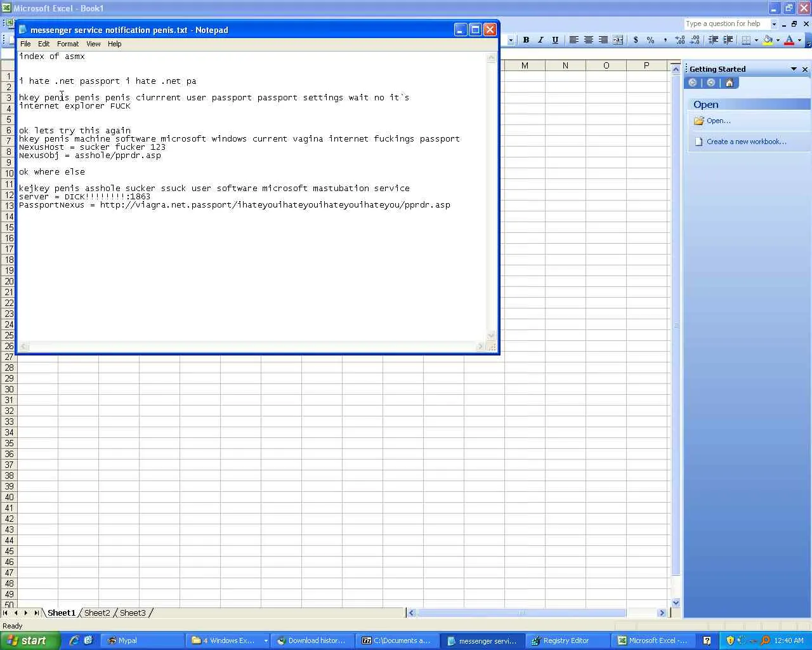Image resolution: width=812 pixels, height=650 pixels.
Task: Apply Comma style in Excel toolbar
Action: pyautogui.click(x=665, y=40)
